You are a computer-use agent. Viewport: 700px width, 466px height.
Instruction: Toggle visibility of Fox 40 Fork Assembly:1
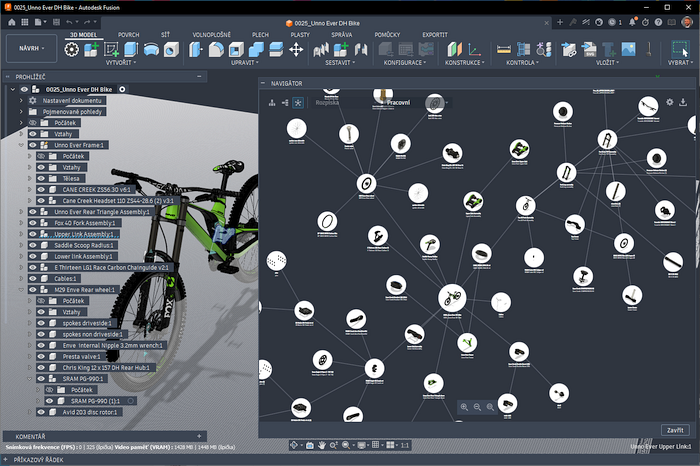tap(33, 223)
